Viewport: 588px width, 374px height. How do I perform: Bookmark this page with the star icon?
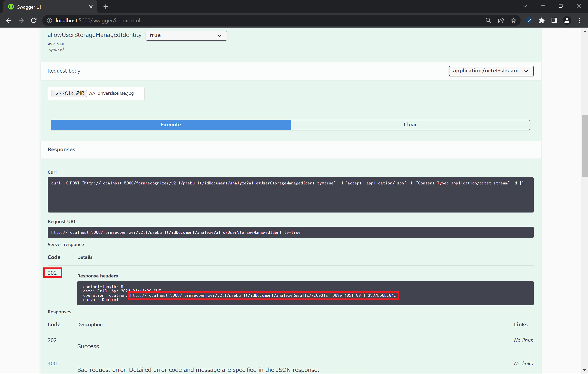pyautogui.click(x=514, y=21)
